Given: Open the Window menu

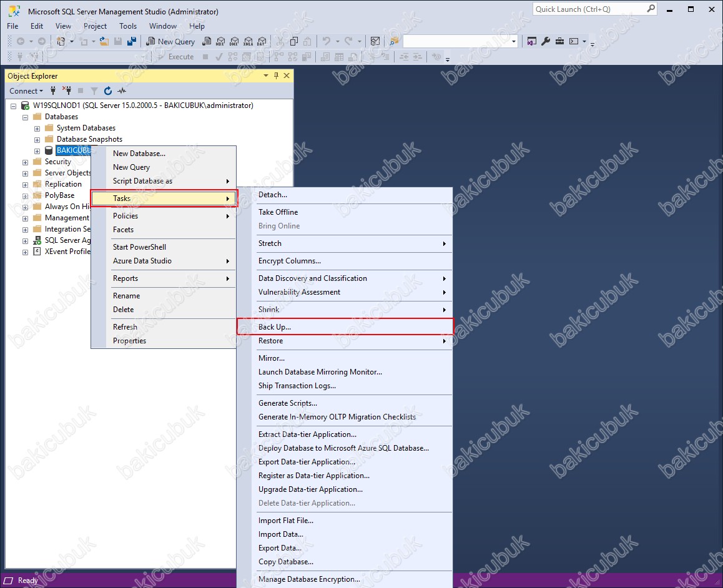Looking at the screenshot, I should click(163, 26).
